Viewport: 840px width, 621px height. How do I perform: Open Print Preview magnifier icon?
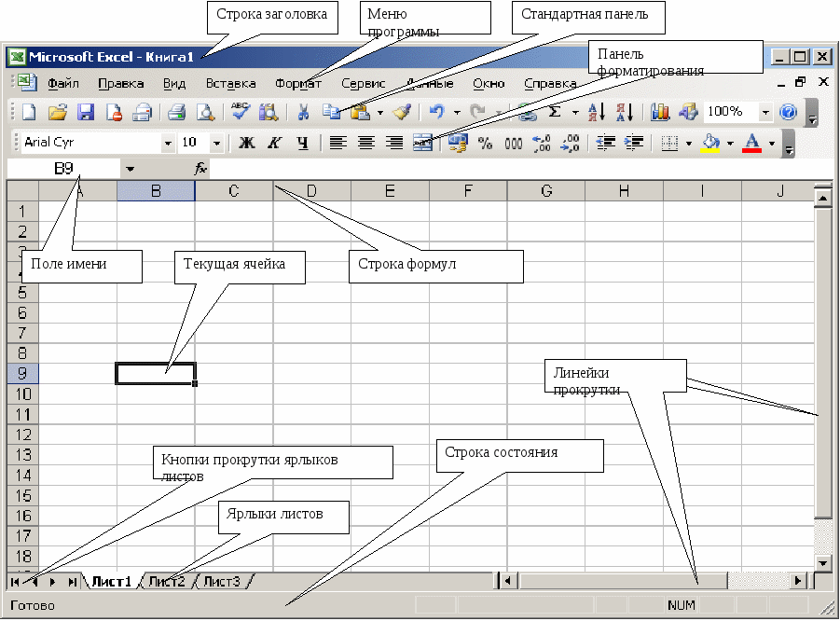(x=205, y=112)
